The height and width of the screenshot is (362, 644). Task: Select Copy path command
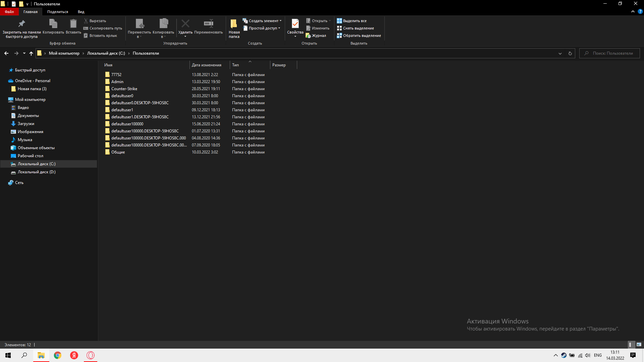tap(103, 28)
